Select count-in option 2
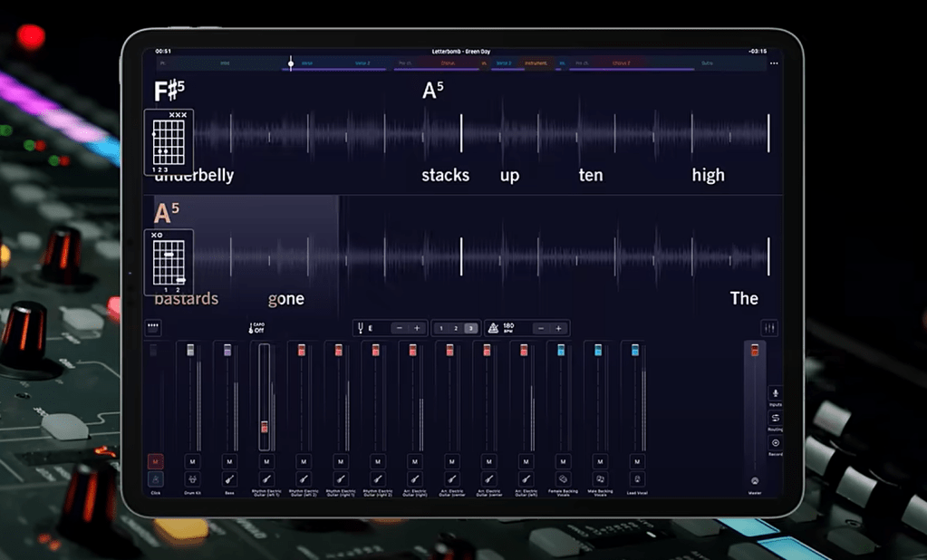The height and width of the screenshot is (560, 927). coord(456,328)
